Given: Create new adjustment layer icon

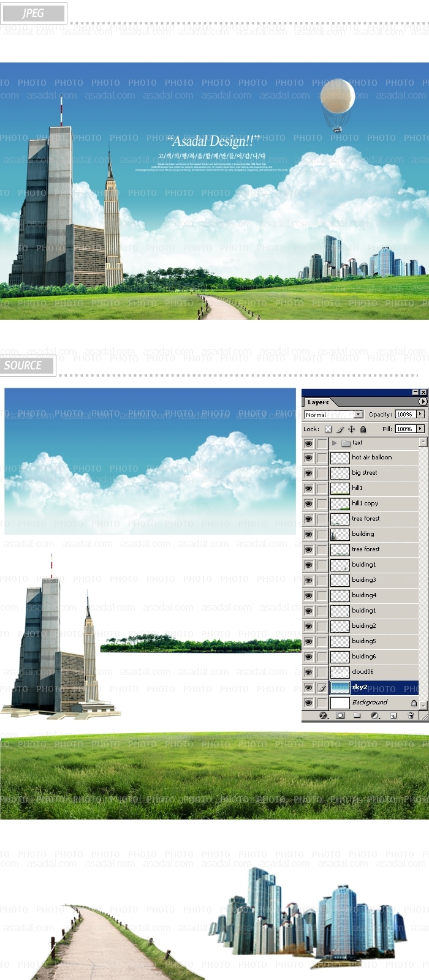Looking at the screenshot, I should (x=374, y=715).
